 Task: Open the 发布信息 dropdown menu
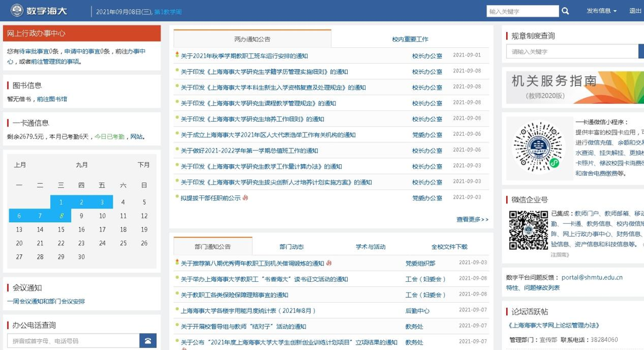point(601,11)
